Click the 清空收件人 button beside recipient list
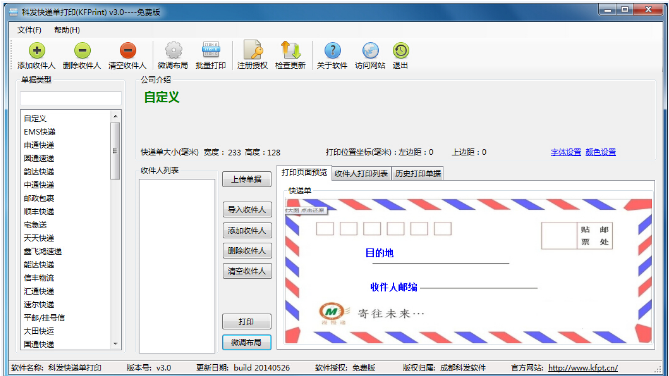This screenshot has height=376, width=669. click(247, 271)
